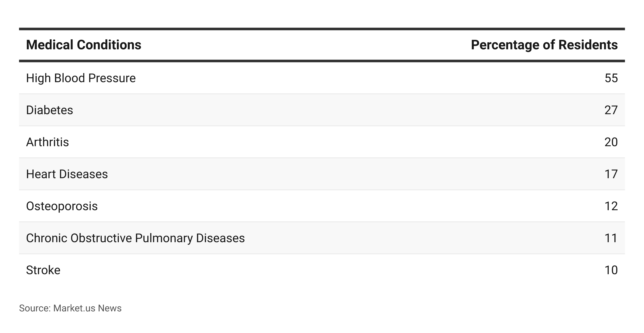Click the thick divider line below the header
Image resolution: width=644 pixels, height=333 pixels.
(322, 61)
